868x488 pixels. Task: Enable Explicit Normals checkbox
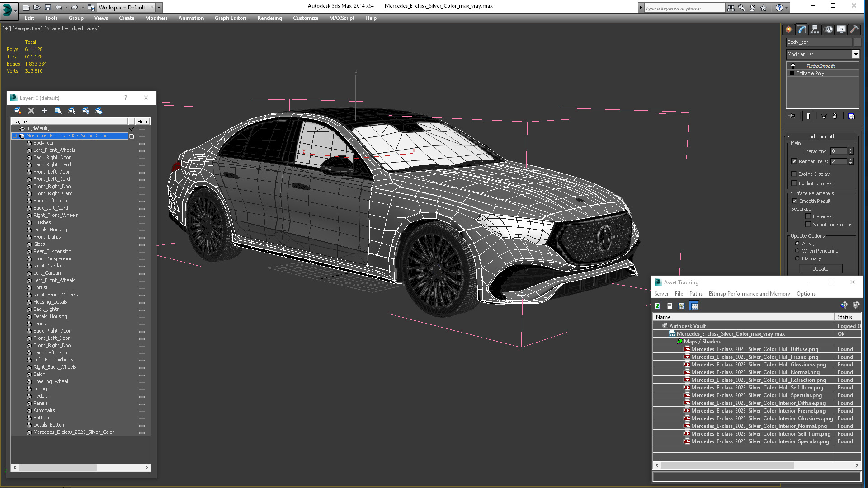tap(794, 183)
